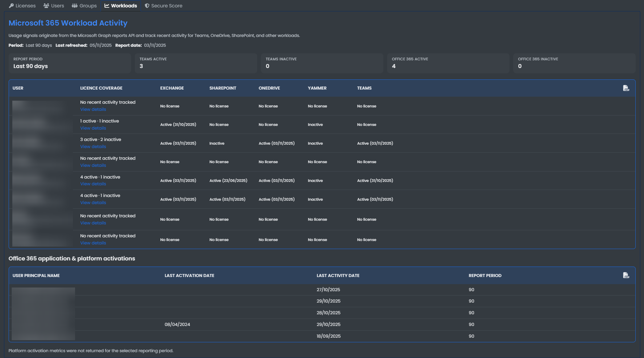Select the Report Period summary card

[x=70, y=63]
